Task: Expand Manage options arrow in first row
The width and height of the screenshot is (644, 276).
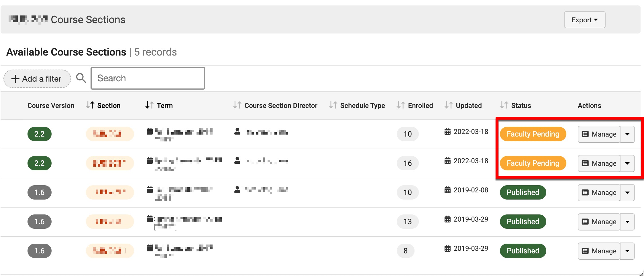Action: (x=627, y=134)
